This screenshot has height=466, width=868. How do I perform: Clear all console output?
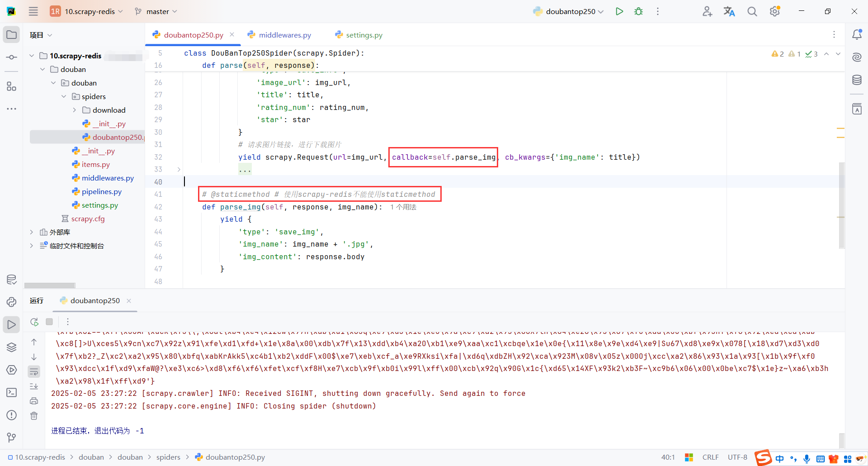point(34,416)
